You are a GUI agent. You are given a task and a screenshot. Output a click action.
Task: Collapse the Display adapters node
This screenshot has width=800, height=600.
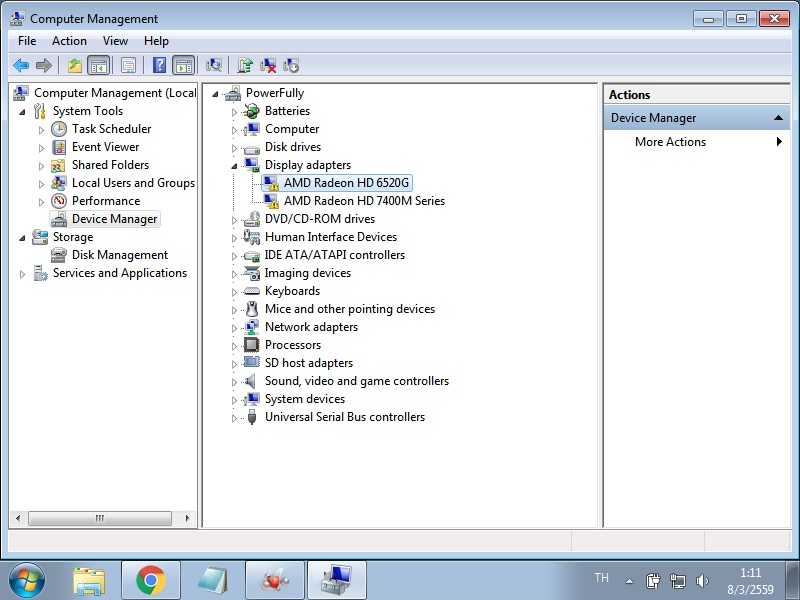tap(235, 165)
